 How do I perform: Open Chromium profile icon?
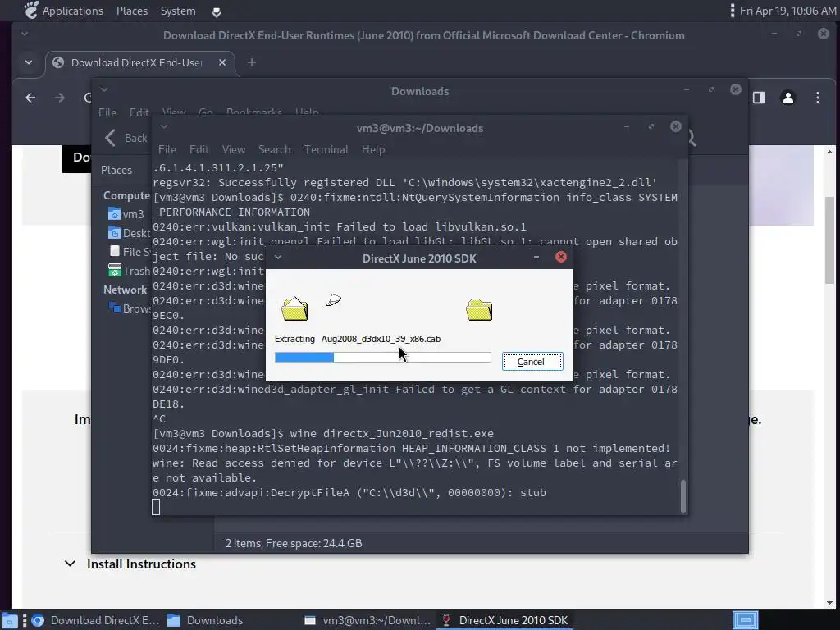pos(788,98)
